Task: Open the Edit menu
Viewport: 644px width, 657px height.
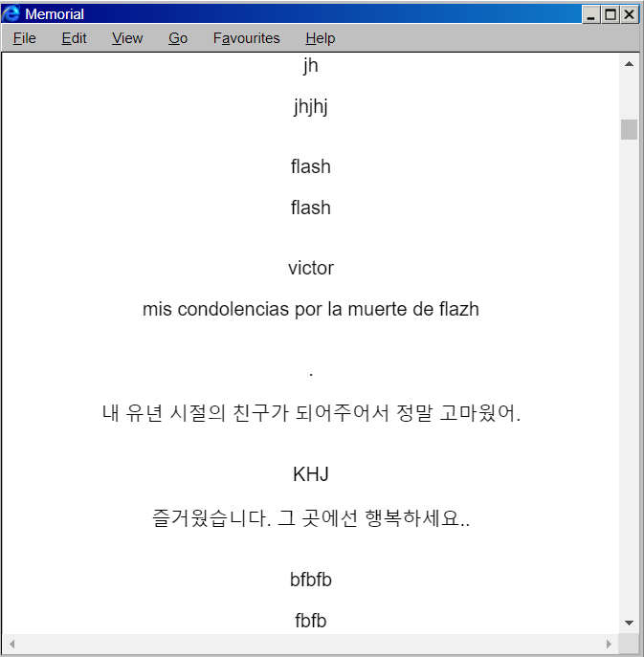Action: [74, 38]
